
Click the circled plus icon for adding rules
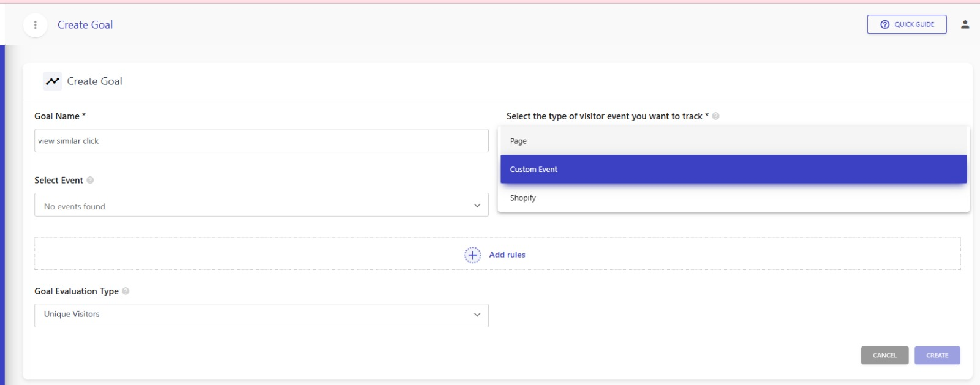tap(472, 255)
